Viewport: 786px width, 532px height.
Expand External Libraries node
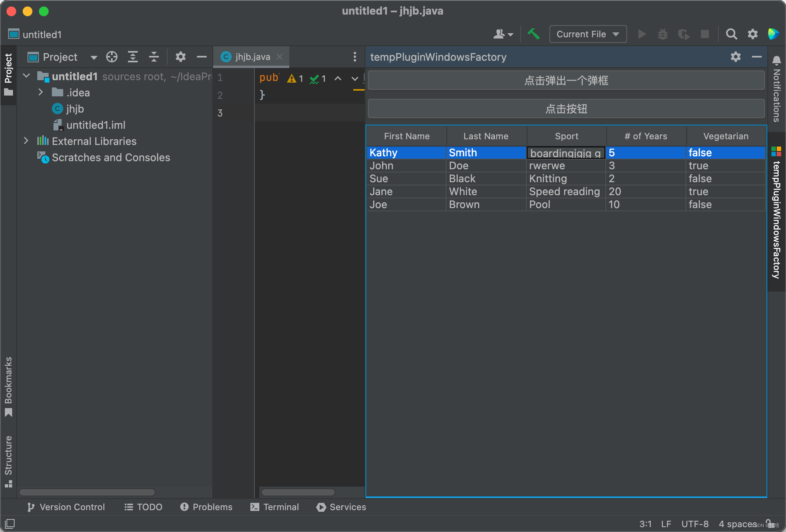coord(26,141)
